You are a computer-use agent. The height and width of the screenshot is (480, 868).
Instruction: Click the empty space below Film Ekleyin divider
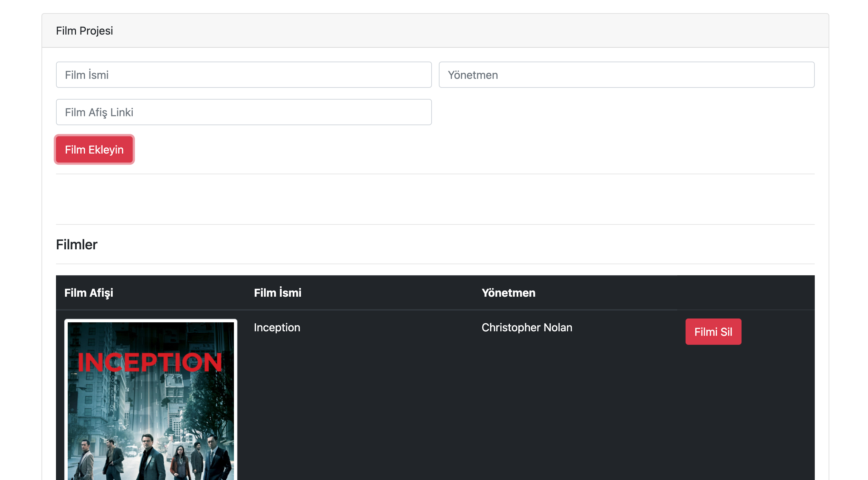435,199
